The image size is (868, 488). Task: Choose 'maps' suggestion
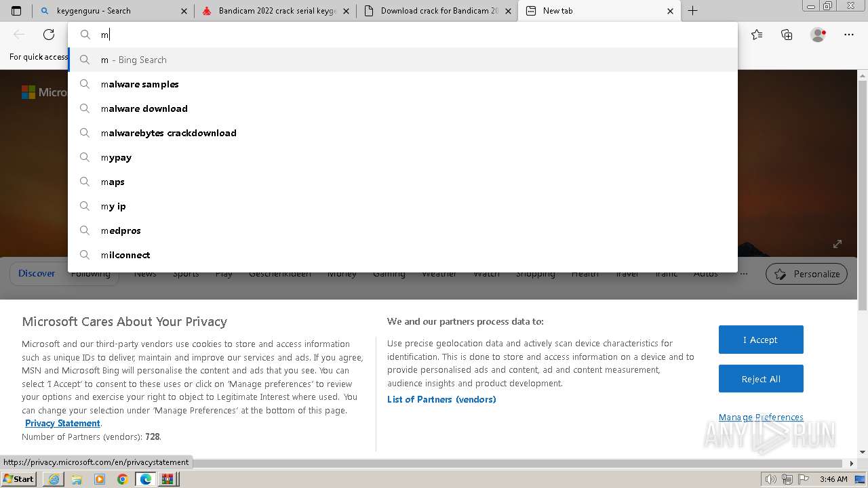403,182
